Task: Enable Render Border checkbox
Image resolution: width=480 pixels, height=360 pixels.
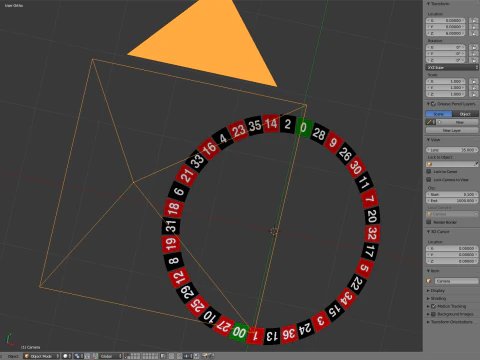Action: [429, 222]
